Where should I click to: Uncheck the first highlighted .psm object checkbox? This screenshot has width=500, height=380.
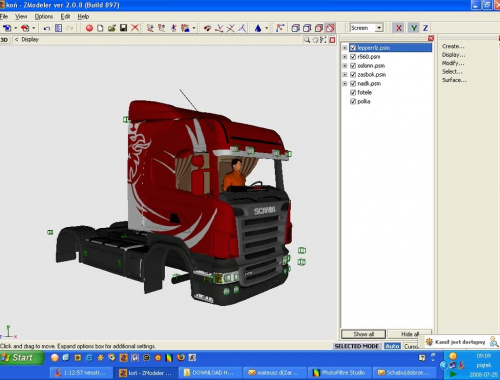[x=353, y=48]
